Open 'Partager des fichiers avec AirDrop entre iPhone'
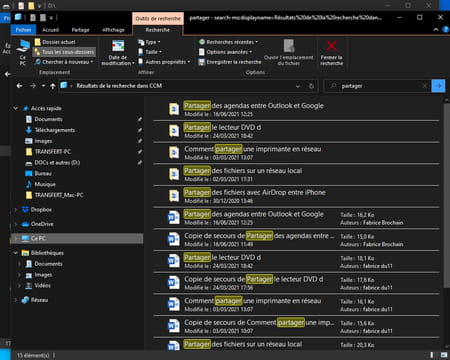450x360 pixels. pos(296,196)
